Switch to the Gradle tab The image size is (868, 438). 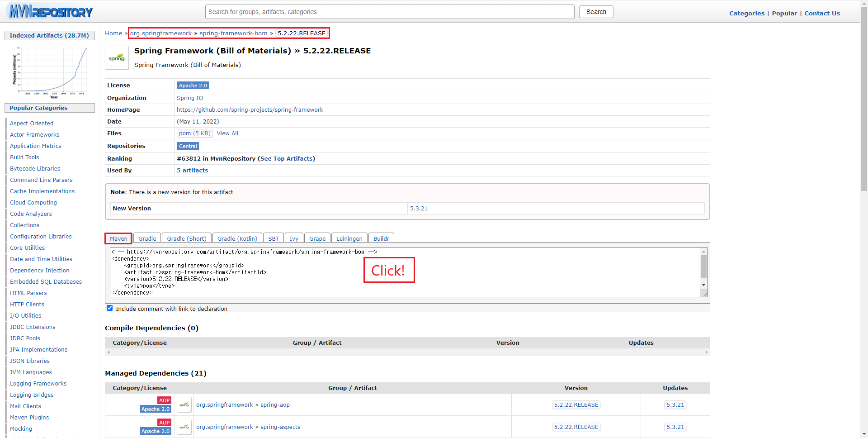click(x=147, y=238)
